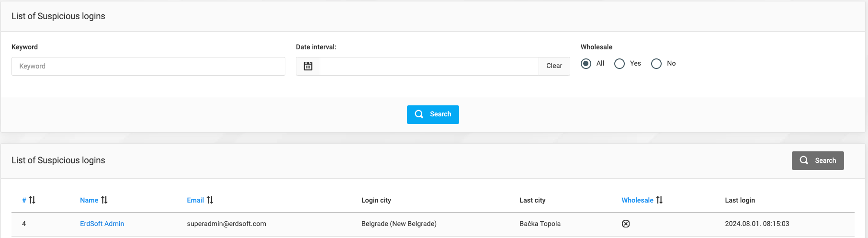Click the Last login column header
The image size is (868, 238).
pyautogui.click(x=740, y=200)
